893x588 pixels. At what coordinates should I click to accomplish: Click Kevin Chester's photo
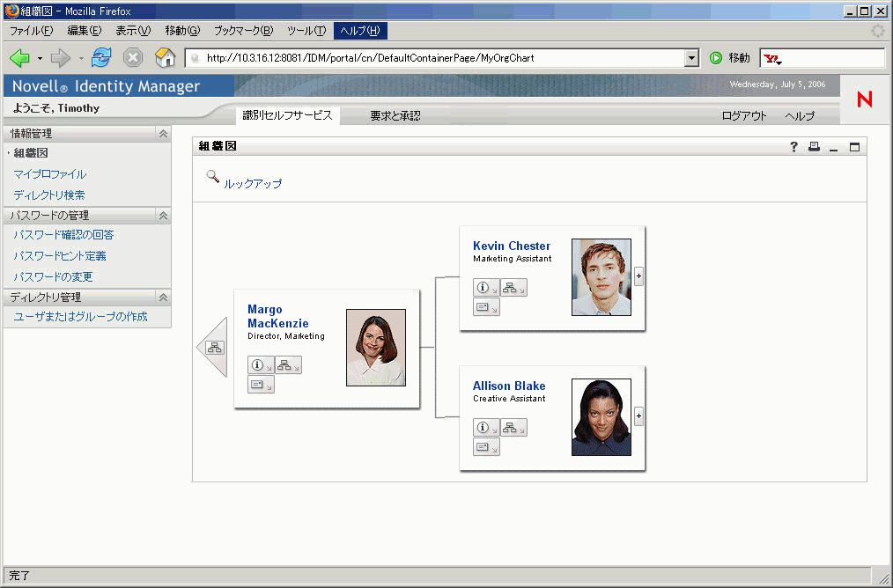point(601,277)
